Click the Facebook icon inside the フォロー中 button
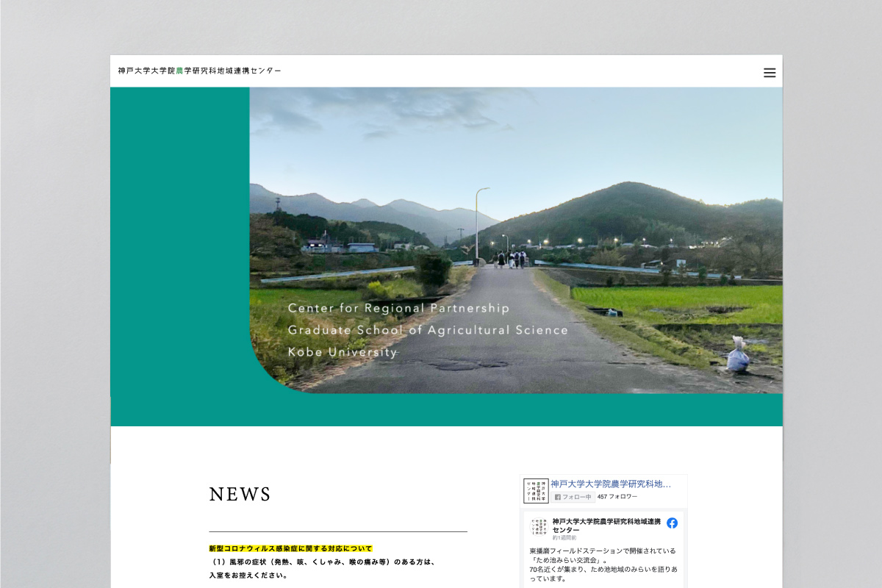 coord(557,496)
